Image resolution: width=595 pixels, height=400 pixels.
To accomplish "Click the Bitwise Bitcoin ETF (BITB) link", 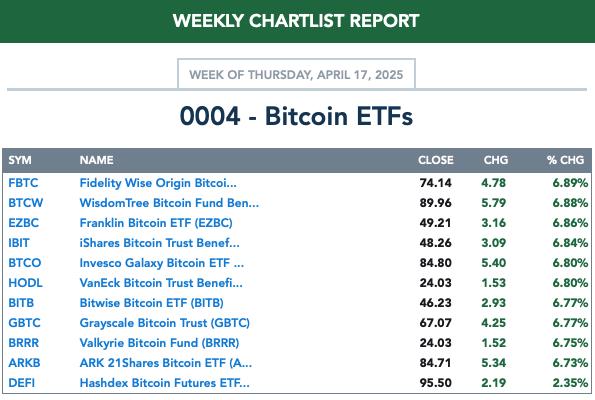I will click(151, 303).
